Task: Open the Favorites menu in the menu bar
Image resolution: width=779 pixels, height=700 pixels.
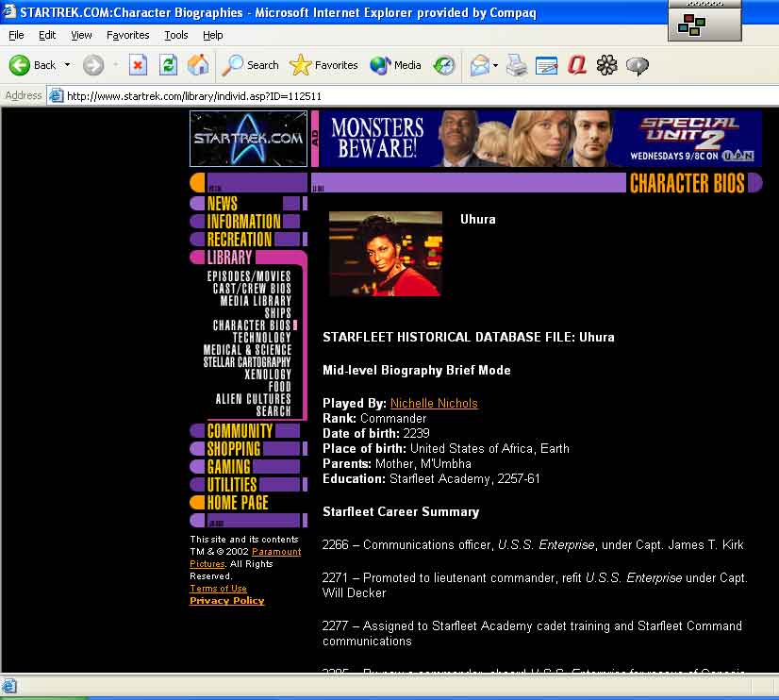Action: pos(127,35)
